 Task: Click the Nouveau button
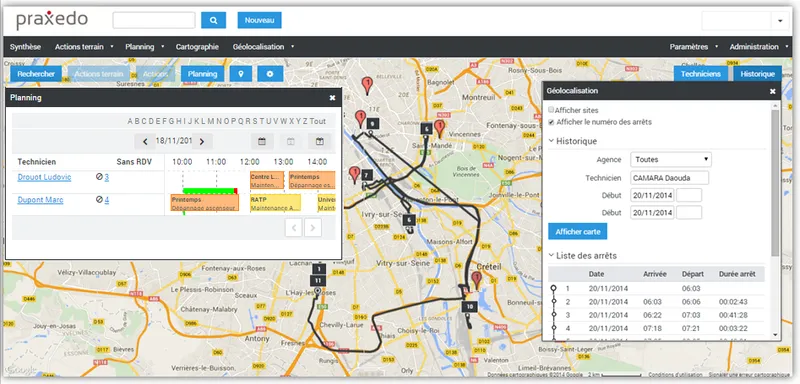click(x=259, y=20)
